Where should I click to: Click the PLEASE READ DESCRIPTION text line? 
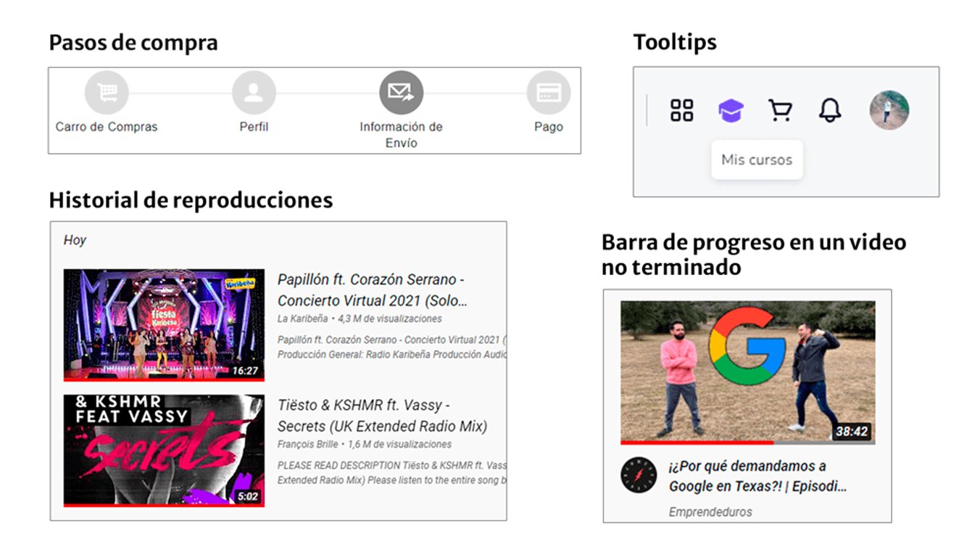coord(391,465)
